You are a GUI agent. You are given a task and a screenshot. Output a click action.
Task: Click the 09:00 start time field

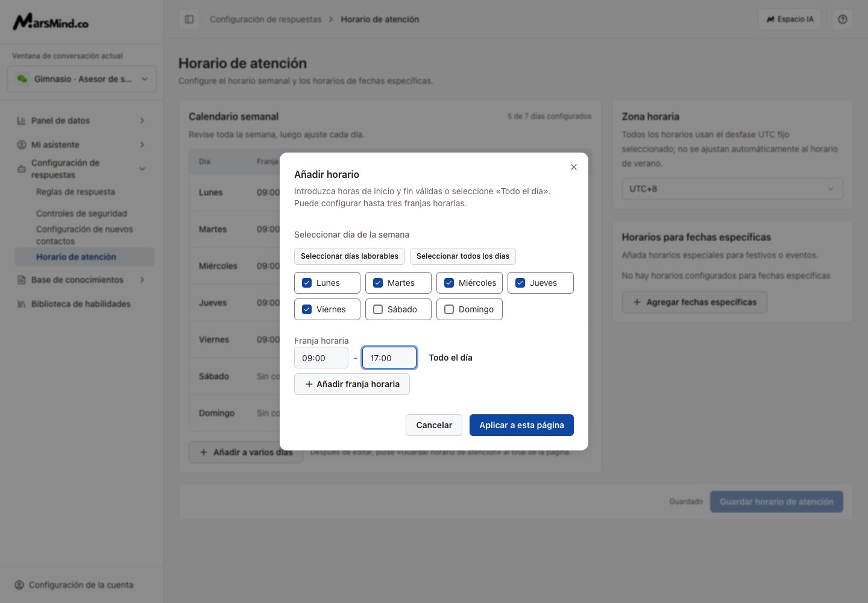[x=321, y=358]
